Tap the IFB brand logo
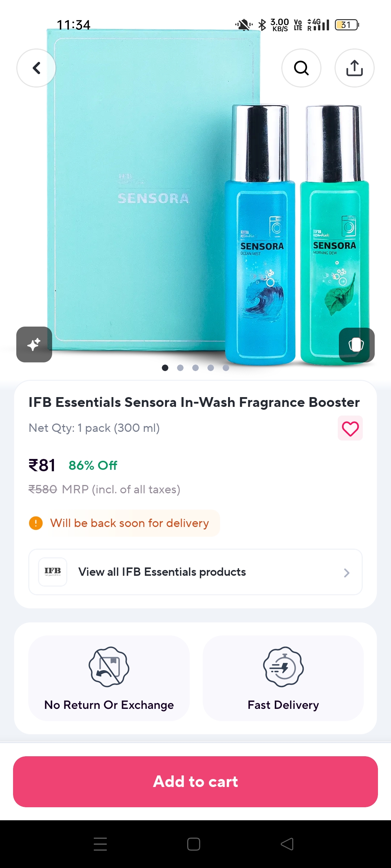The image size is (391, 868). [53, 572]
